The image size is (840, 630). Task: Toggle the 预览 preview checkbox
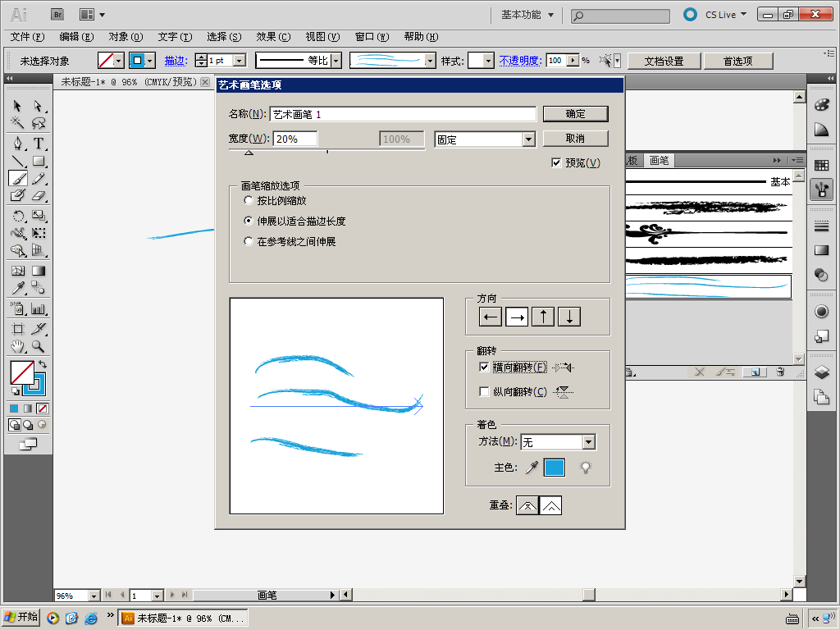pos(556,163)
